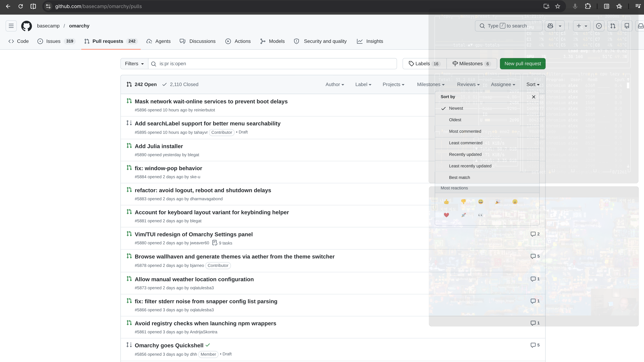Go back with the browser back arrow
This screenshot has height=362, width=644.
[8, 6]
